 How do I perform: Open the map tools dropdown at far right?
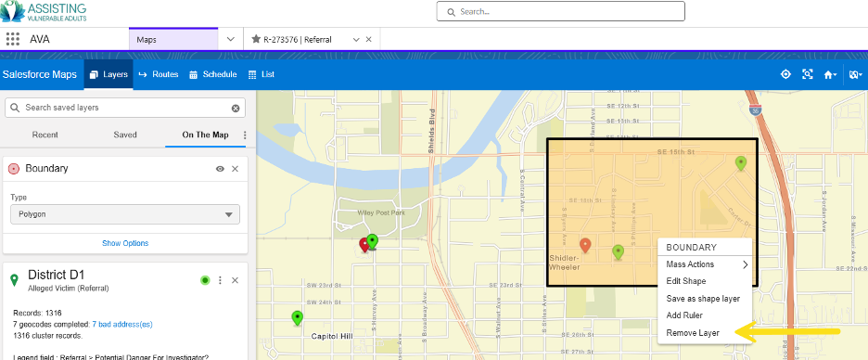point(856,75)
